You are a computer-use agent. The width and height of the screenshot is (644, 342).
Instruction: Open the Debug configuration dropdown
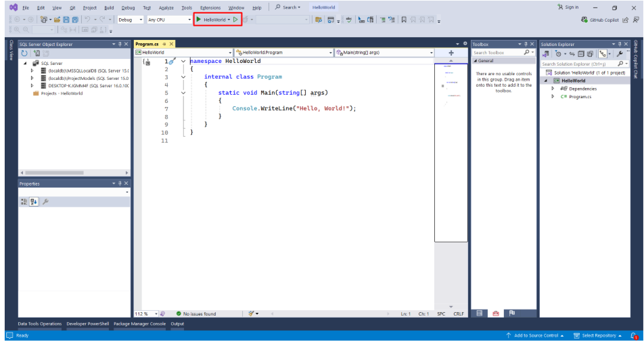[x=131, y=20]
